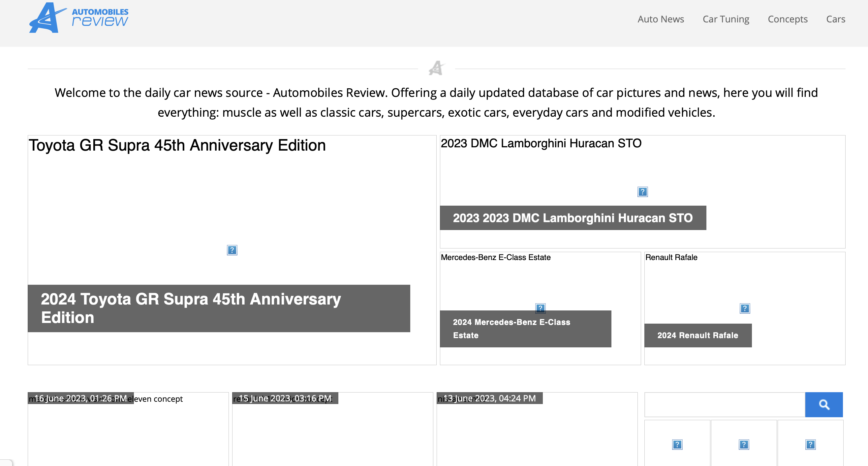Click broken image icon in Toyota Supra card
Screen dimensions: 868x466
[232, 250]
